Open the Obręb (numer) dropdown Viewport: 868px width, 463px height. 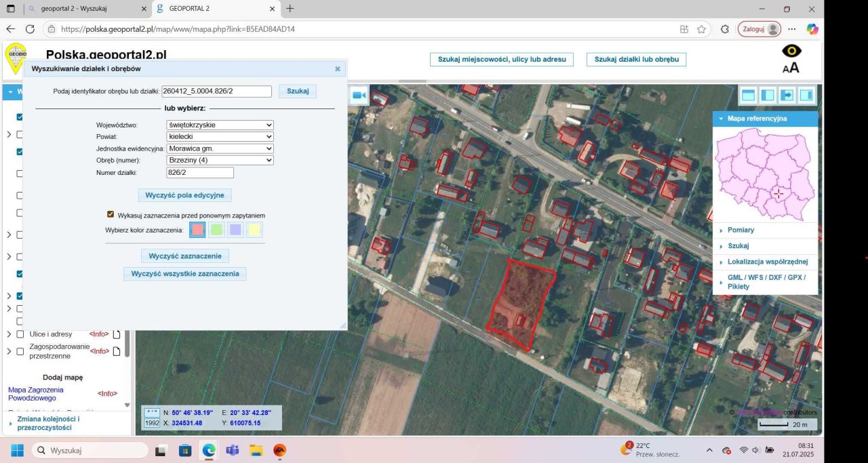[x=220, y=160]
